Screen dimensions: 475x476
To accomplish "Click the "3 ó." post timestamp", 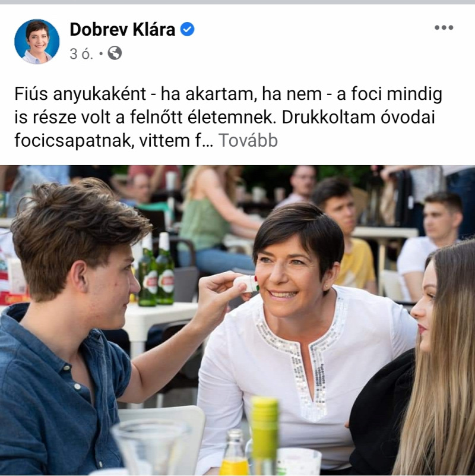I will (x=81, y=54).
